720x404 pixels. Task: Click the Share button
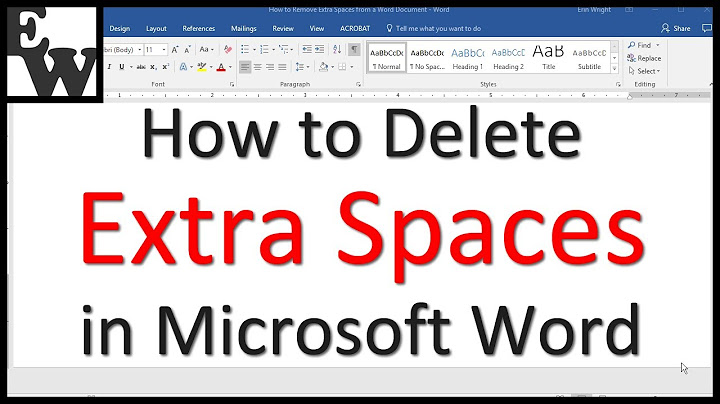tap(675, 28)
